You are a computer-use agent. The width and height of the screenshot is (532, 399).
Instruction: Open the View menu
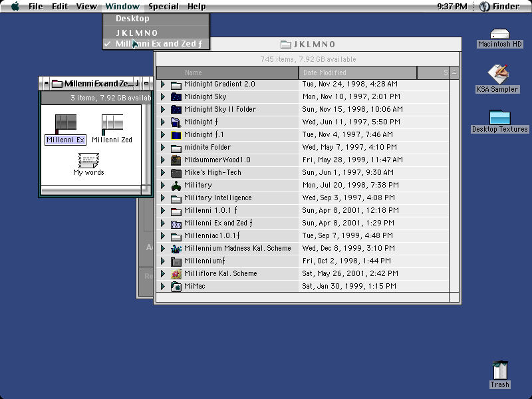(x=86, y=7)
